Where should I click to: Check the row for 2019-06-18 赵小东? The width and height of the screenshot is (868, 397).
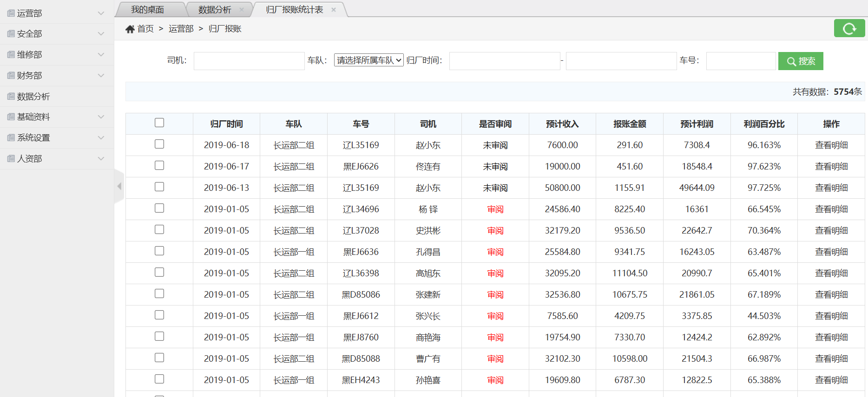pyautogui.click(x=159, y=144)
